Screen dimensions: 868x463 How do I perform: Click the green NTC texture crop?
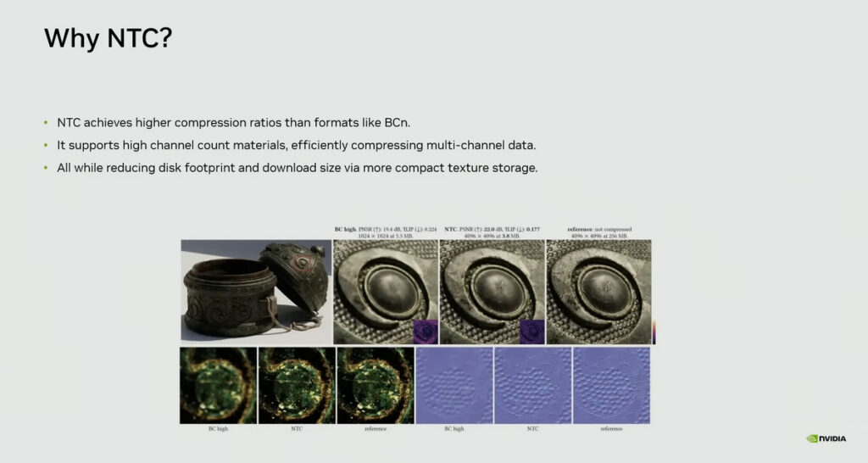(297, 386)
